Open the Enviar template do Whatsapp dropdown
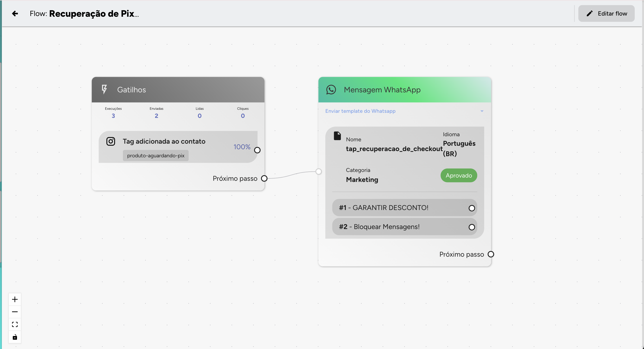This screenshot has width=644, height=349. 405,111
